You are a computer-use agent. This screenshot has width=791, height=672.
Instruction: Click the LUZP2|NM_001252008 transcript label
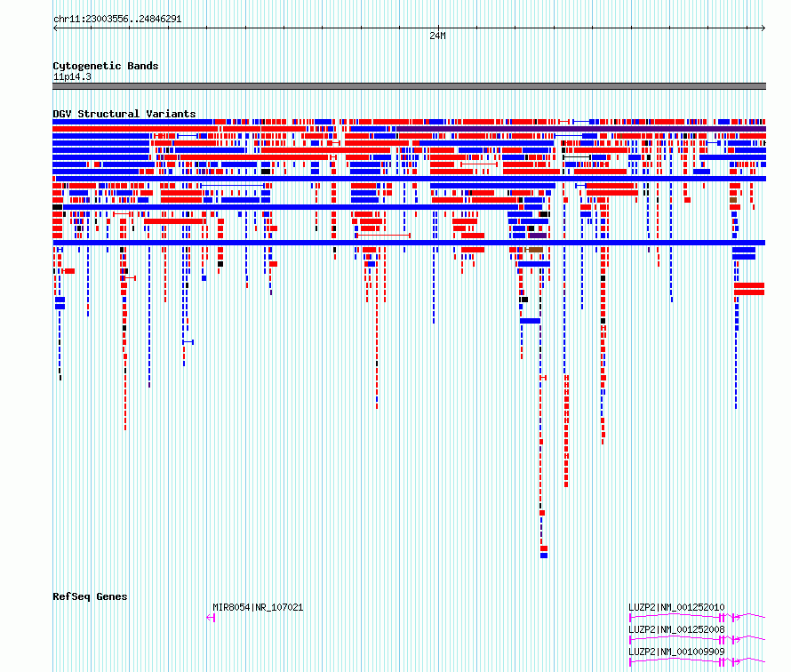676,629
